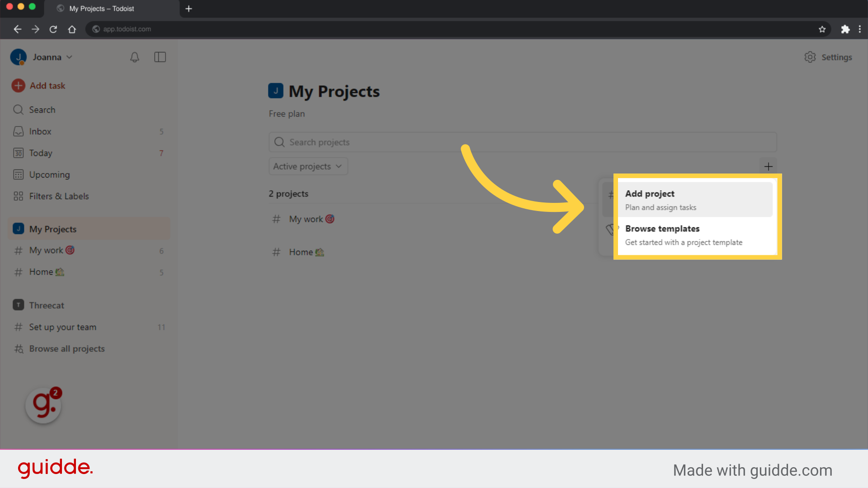The height and width of the screenshot is (488, 868).
Task: Open the My work project
Action: [306, 219]
